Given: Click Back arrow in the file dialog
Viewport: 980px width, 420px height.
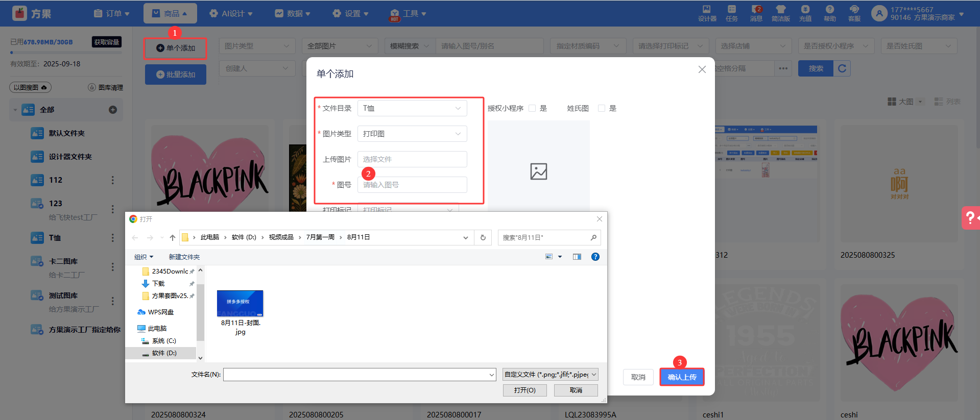Looking at the screenshot, I should coord(135,237).
